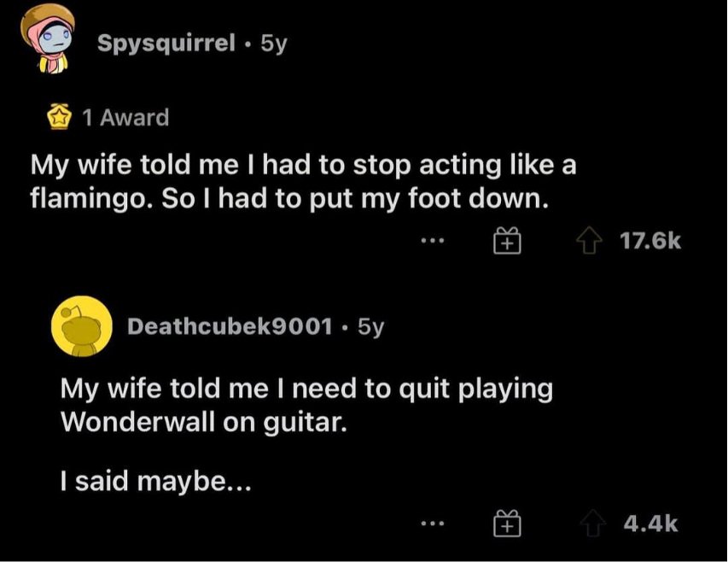Click the 17.6k vote count
The height and width of the screenshot is (562, 728).
650,241
